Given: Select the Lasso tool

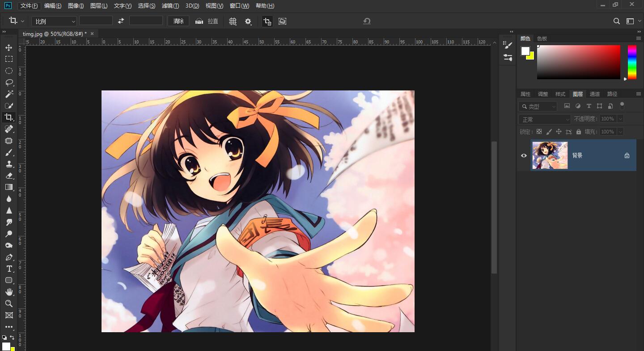Looking at the screenshot, I should click(x=8, y=82).
